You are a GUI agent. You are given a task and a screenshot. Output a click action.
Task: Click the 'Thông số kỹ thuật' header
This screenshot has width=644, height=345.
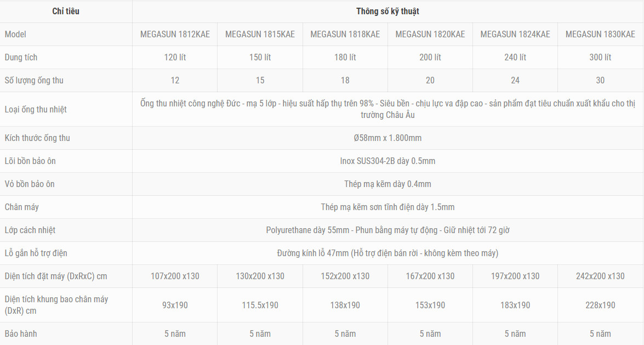click(x=387, y=11)
